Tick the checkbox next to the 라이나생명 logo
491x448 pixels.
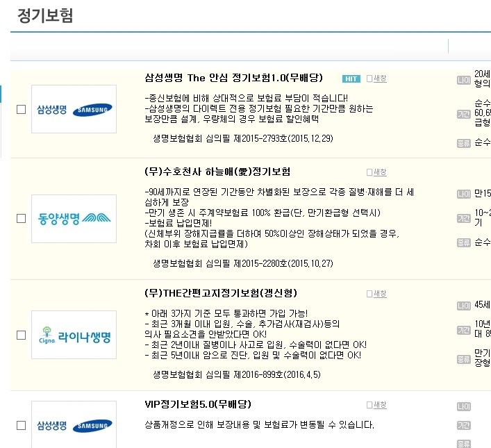pos(21,335)
